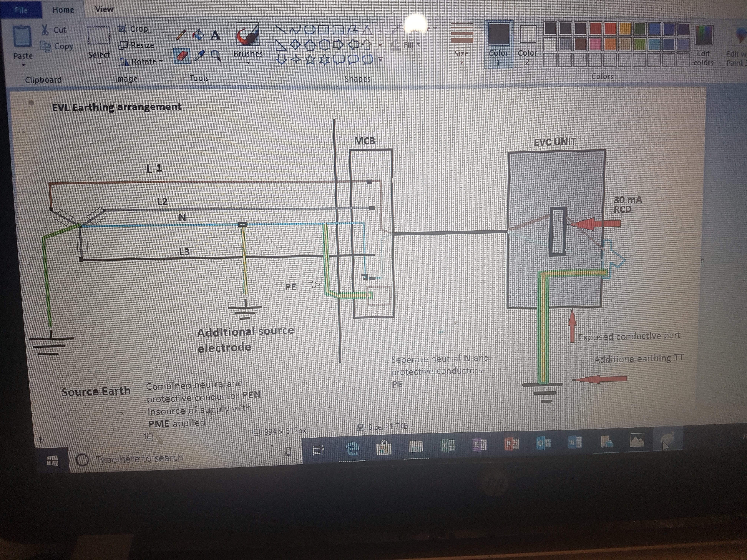Click the Brushes tool icon
This screenshot has height=560, width=747.
coord(248,34)
